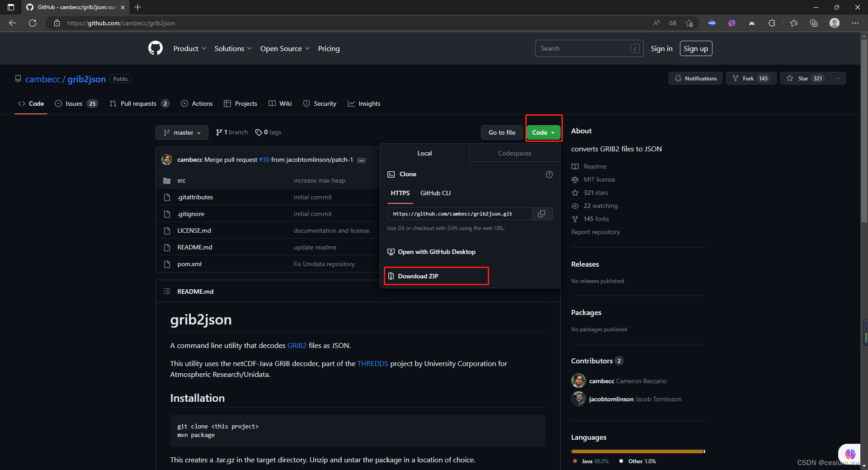The height and width of the screenshot is (470, 868).
Task: Open the Wiki tab
Action: pos(280,103)
